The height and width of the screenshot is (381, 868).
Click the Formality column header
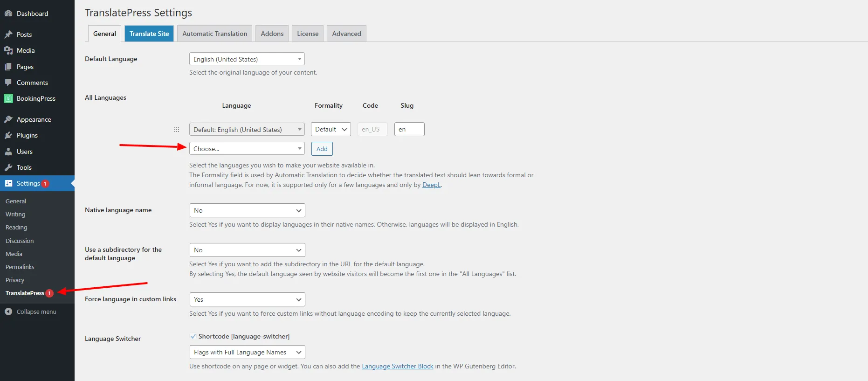[x=329, y=105]
